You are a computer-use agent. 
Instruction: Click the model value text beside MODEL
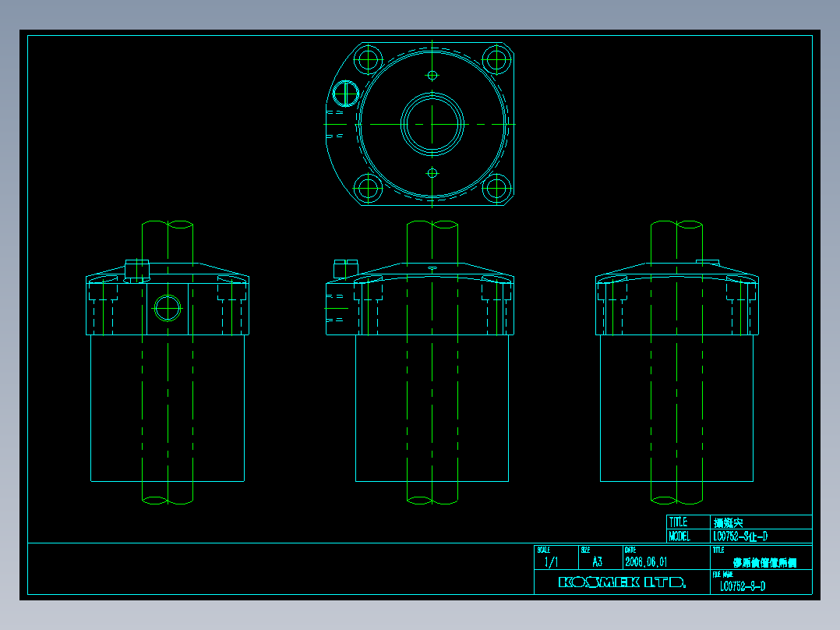[740, 536]
